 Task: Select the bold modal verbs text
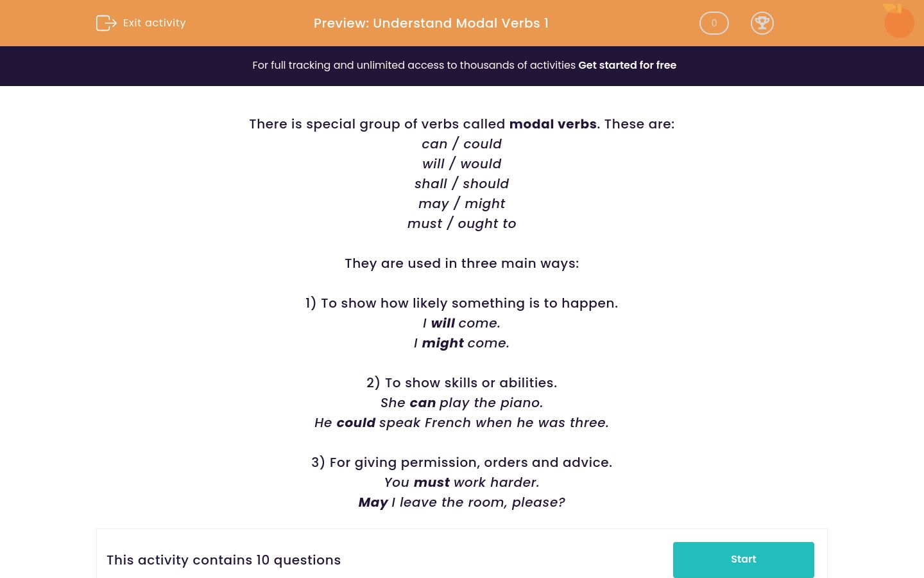[x=552, y=124]
